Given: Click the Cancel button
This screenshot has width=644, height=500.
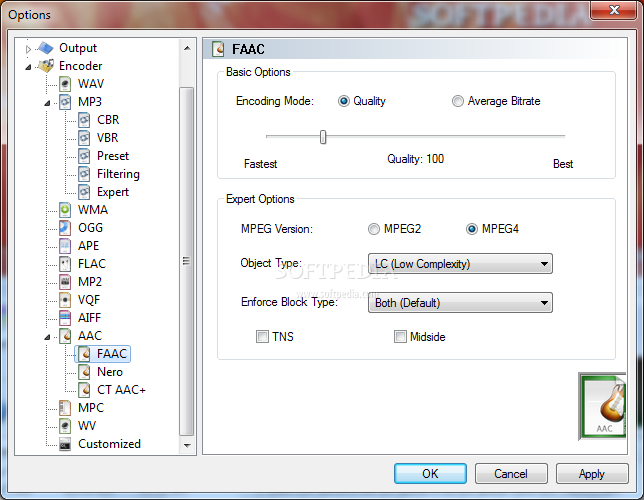Looking at the screenshot, I should tap(511, 474).
